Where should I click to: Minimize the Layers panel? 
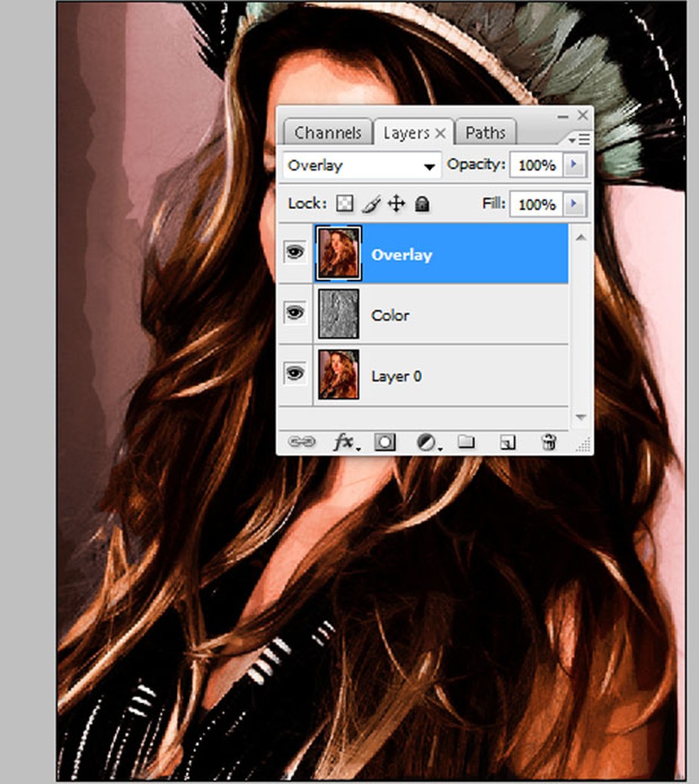click(x=563, y=117)
